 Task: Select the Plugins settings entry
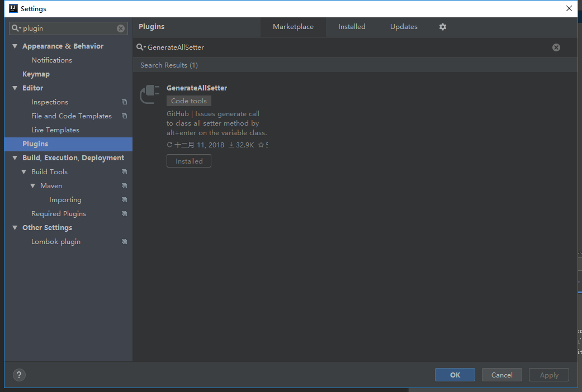click(x=68, y=144)
